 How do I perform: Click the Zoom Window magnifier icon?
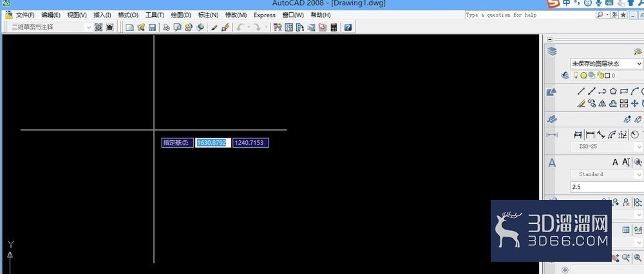(638, 257)
